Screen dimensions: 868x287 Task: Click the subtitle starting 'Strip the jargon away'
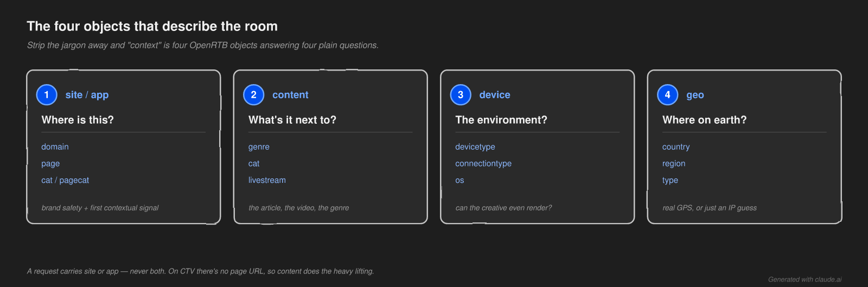[x=203, y=45]
